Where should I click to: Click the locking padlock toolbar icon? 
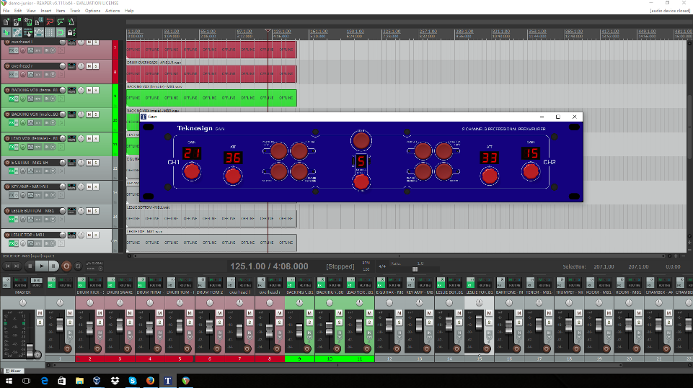[x=71, y=32]
